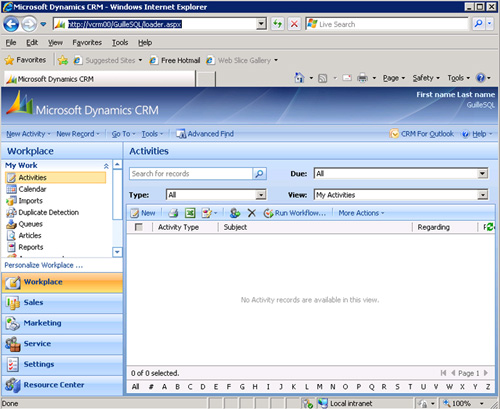
Task: Open the Help menu in menu bar
Action: coord(145,43)
